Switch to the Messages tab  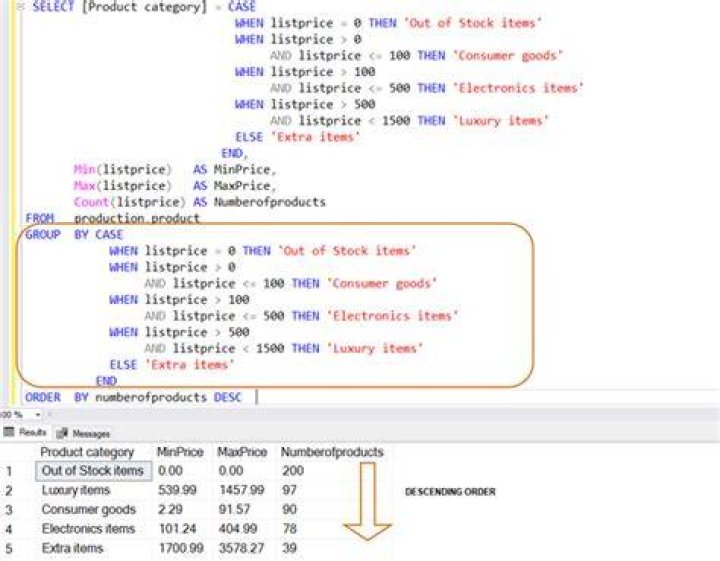click(84, 433)
